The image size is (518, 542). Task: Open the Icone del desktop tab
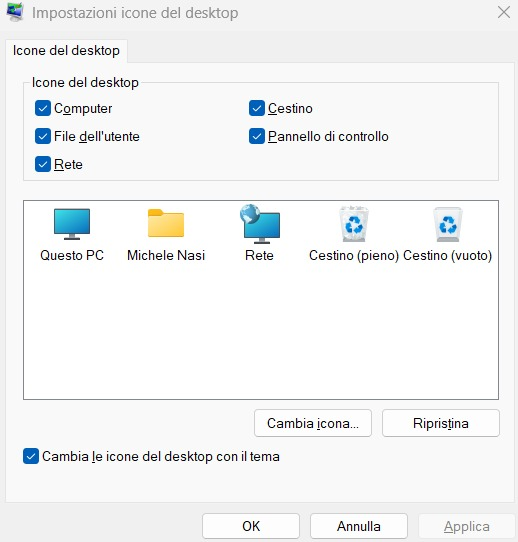pyautogui.click(x=66, y=51)
